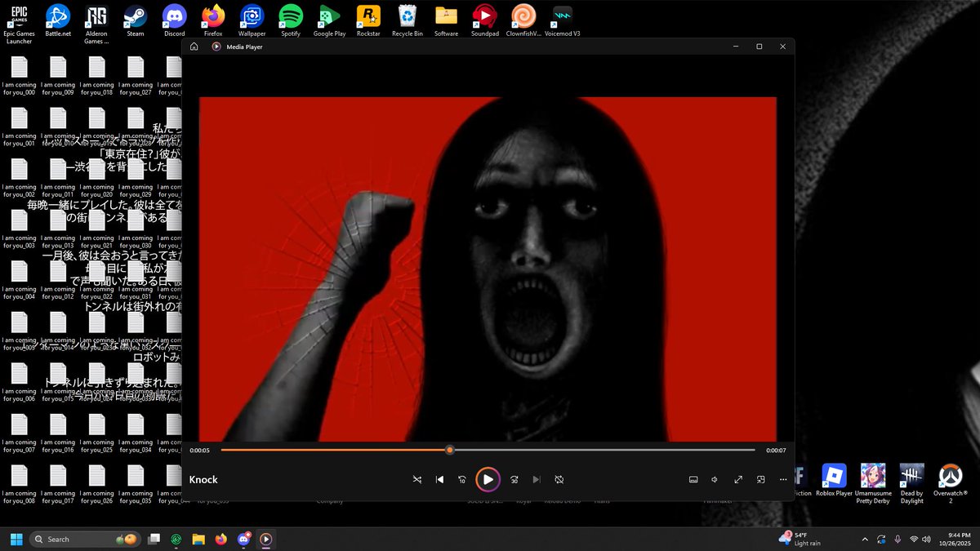
Task: Select the file 'I am coming for you_026'
Action: [96, 485]
